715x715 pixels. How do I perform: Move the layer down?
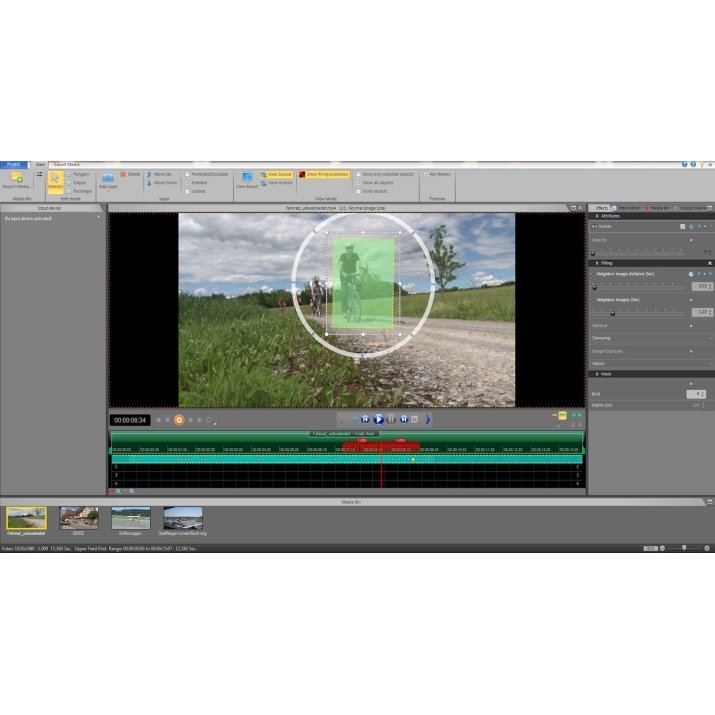(162, 182)
